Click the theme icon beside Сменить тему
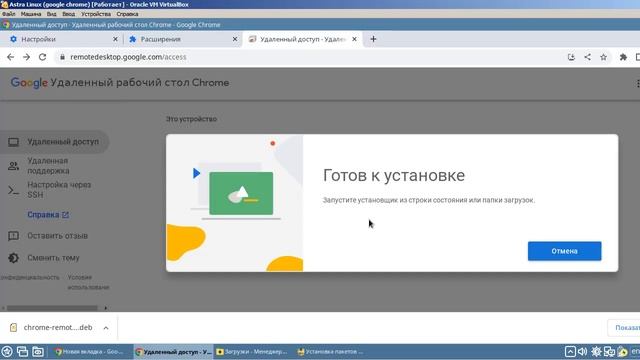 tap(13, 258)
